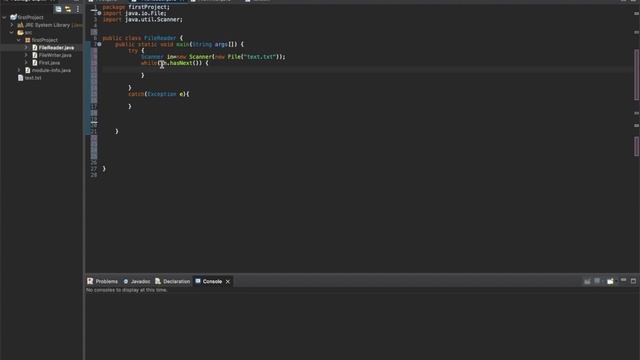The image size is (640, 360).
Task: Click inside the empty while loop body line
Action: coord(367,69)
